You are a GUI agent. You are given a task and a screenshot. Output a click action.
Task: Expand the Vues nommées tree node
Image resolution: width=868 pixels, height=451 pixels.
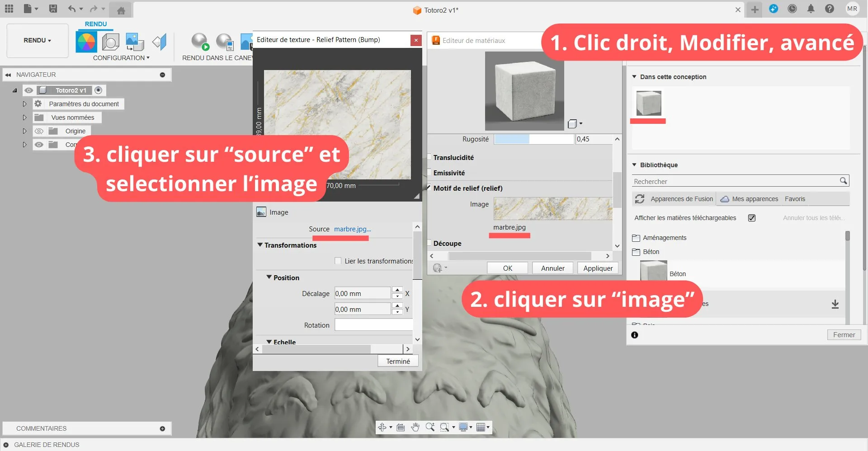24,117
